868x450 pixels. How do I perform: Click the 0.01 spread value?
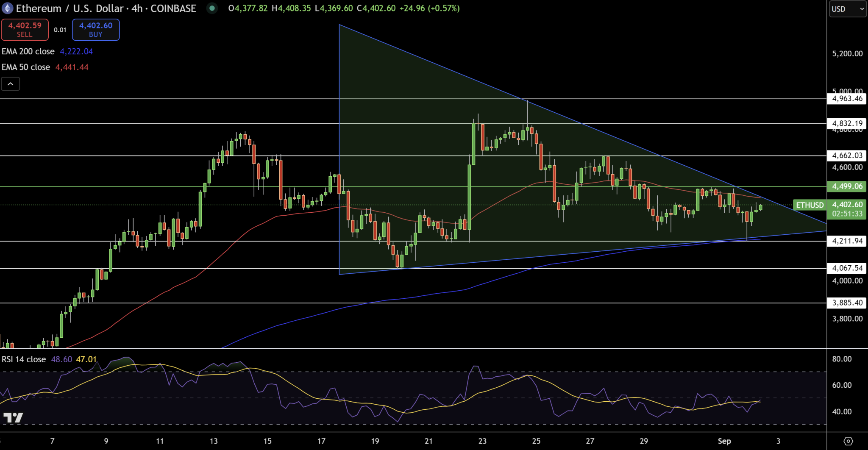(x=60, y=30)
